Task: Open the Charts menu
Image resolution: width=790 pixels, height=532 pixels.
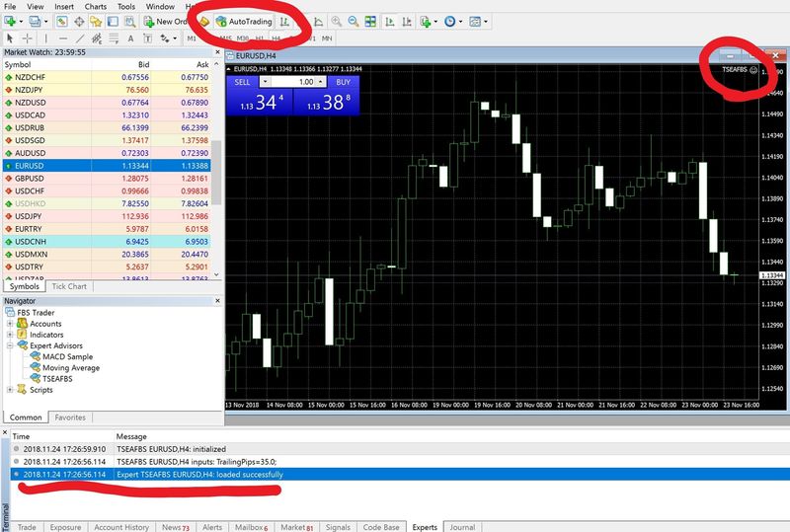Action: pyautogui.click(x=96, y=6)
